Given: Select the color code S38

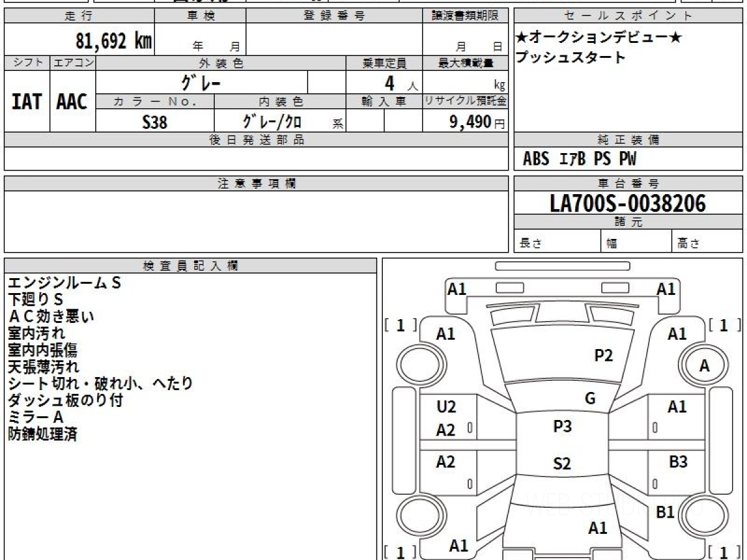Looking at the screenshot, I should (155, 122).
